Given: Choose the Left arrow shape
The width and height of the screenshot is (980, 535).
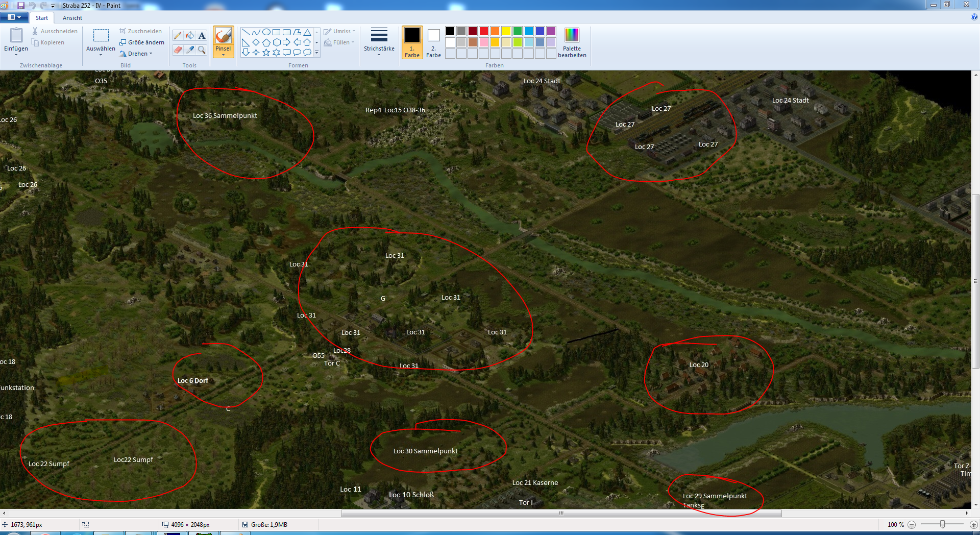Looking at the screenshot, I should (297, 42).
